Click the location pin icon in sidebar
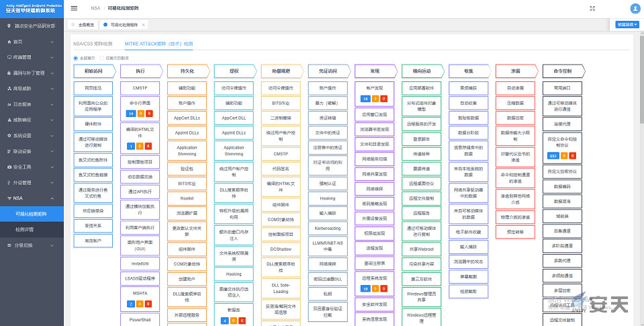This screenshot has height=326, width=644. [x=9, y=26]
